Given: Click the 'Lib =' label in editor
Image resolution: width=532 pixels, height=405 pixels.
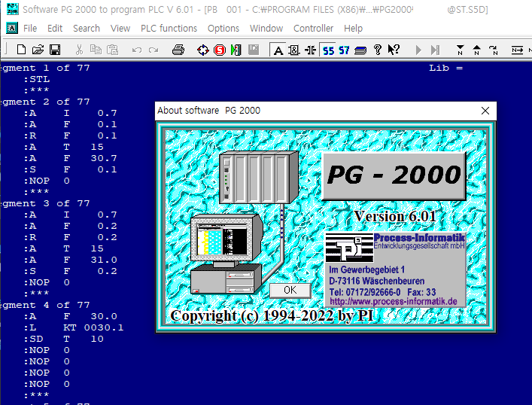Looking at the screenshot, I should click(x=445, y=68).
